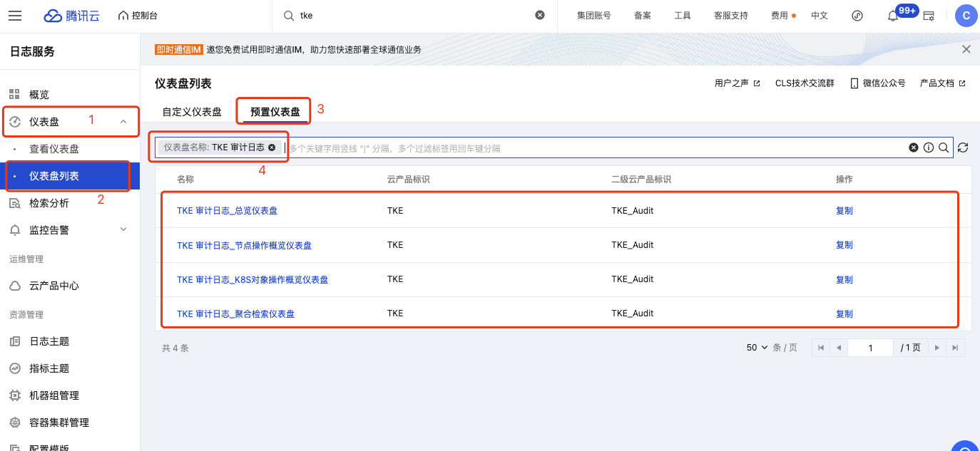Collapse the 仪表盘 sidebar section chevron

pyautogui.click(x=123, y=122)
